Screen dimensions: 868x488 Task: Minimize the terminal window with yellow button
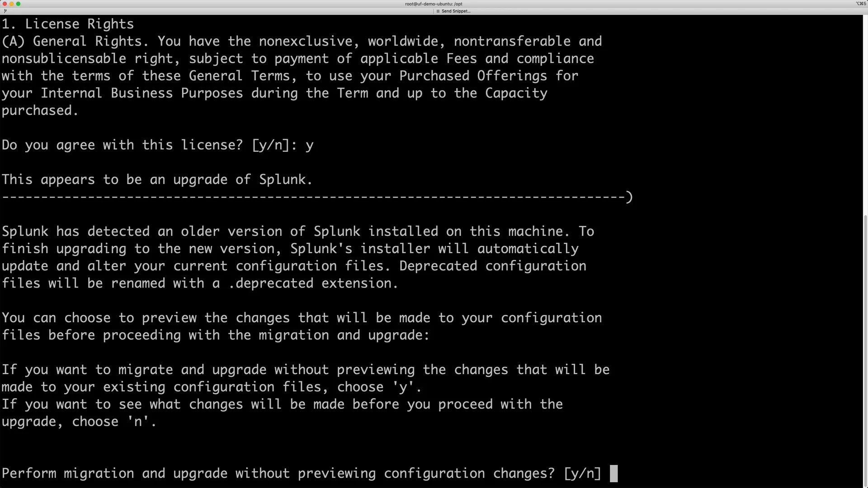tap(11, 4)
